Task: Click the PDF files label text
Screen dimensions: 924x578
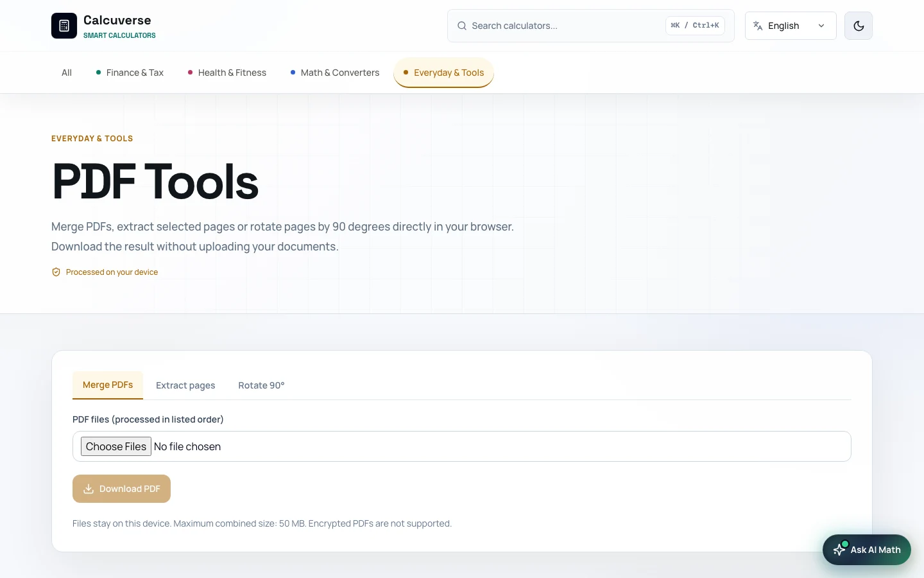Action: tap(148, 419)
